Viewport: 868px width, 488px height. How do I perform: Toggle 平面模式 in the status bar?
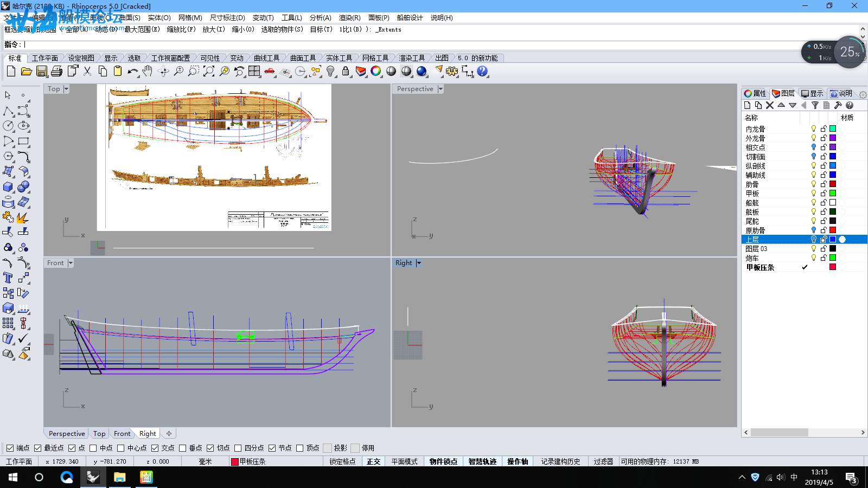pyautogui.click(x=404, y=461)
